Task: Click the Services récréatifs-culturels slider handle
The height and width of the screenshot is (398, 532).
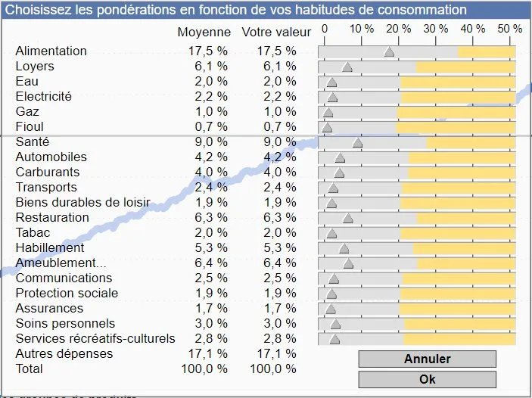Action: click(334, 340)
